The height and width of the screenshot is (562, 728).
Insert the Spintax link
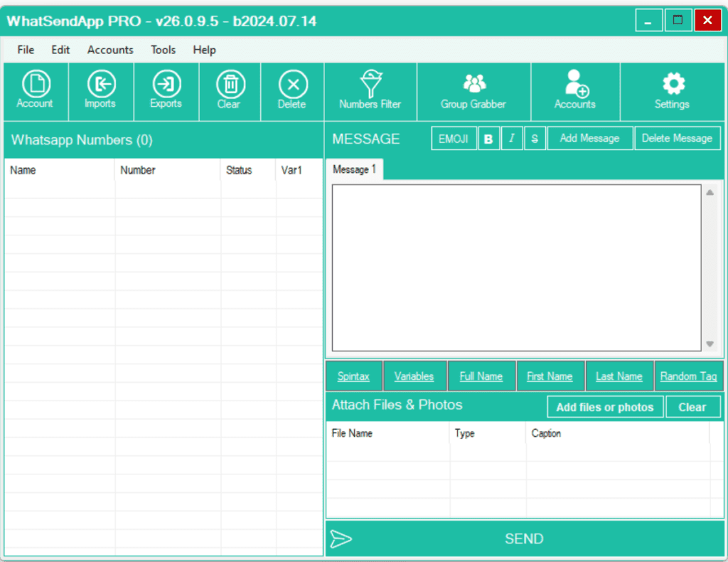pyautogui.click(x=353, y=376)
